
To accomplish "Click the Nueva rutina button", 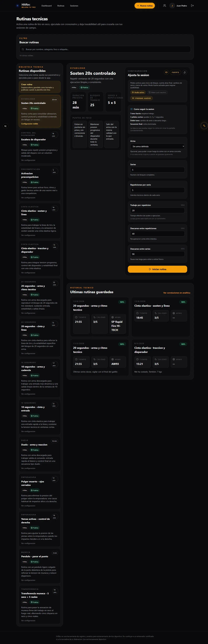I will click(x=145, y=6).
